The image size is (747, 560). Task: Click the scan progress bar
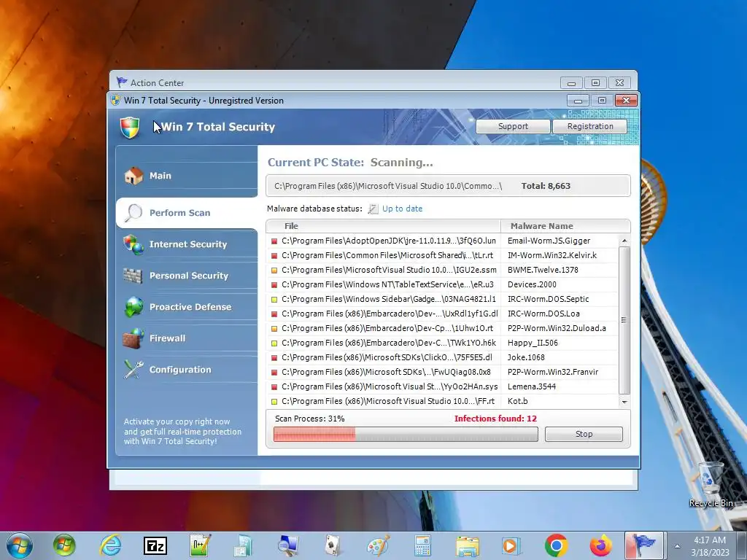(406, 434)
